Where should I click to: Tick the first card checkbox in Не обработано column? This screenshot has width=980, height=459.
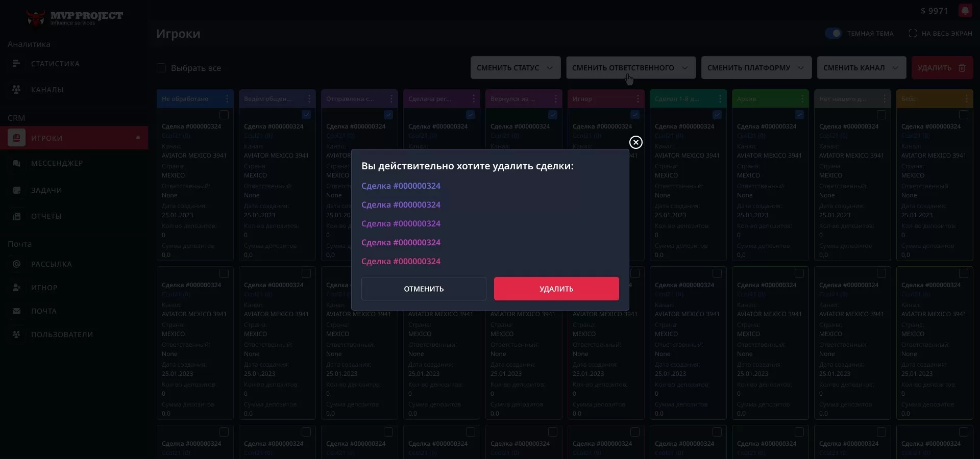[x=224, y=115]
